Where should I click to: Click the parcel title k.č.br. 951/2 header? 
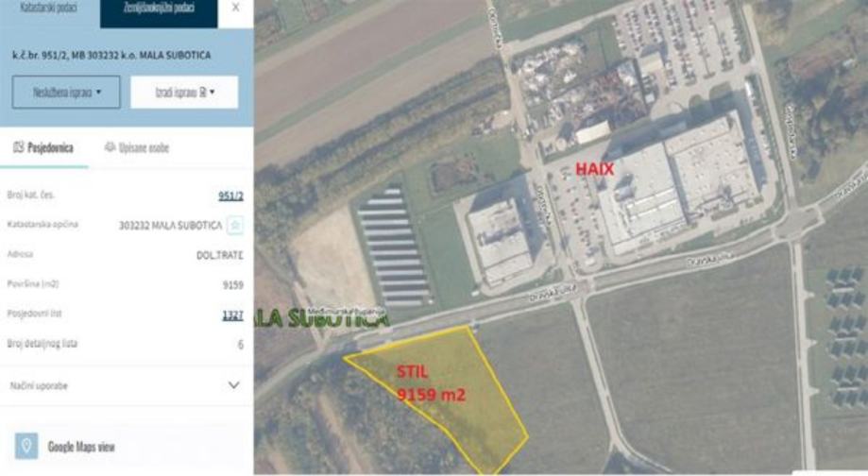[111, 56]
